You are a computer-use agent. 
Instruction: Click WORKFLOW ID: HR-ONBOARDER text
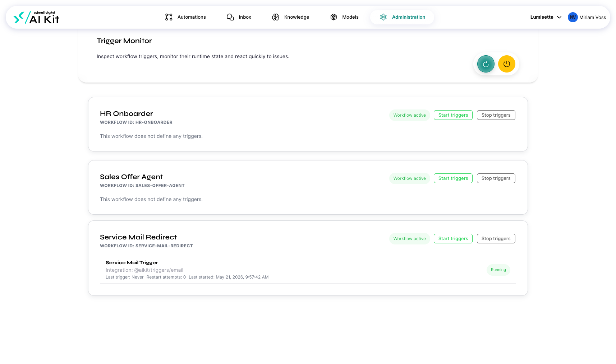[x=136, y=122]
